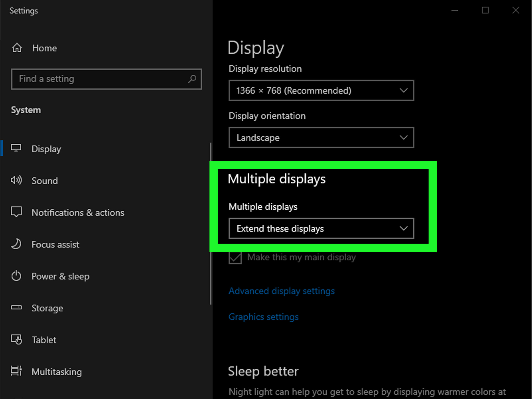
Task: Click the magnifier search icon
Action: 192,79
